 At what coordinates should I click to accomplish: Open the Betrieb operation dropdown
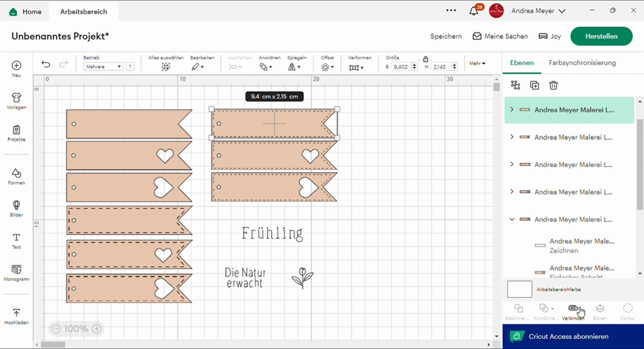tap(103, 66)
